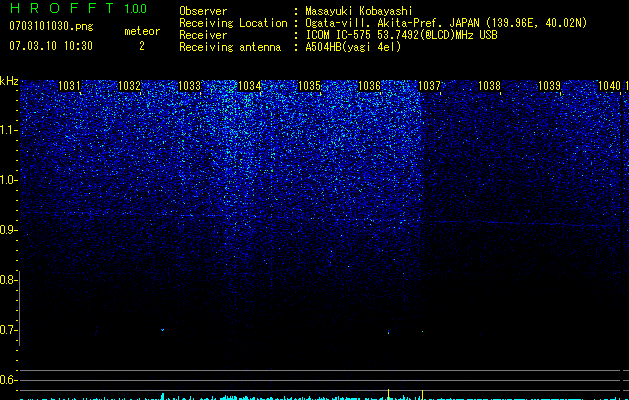Screen dimensions: 629x400
Task: Click the 'meteor' label
Action: tap(142, 31)
